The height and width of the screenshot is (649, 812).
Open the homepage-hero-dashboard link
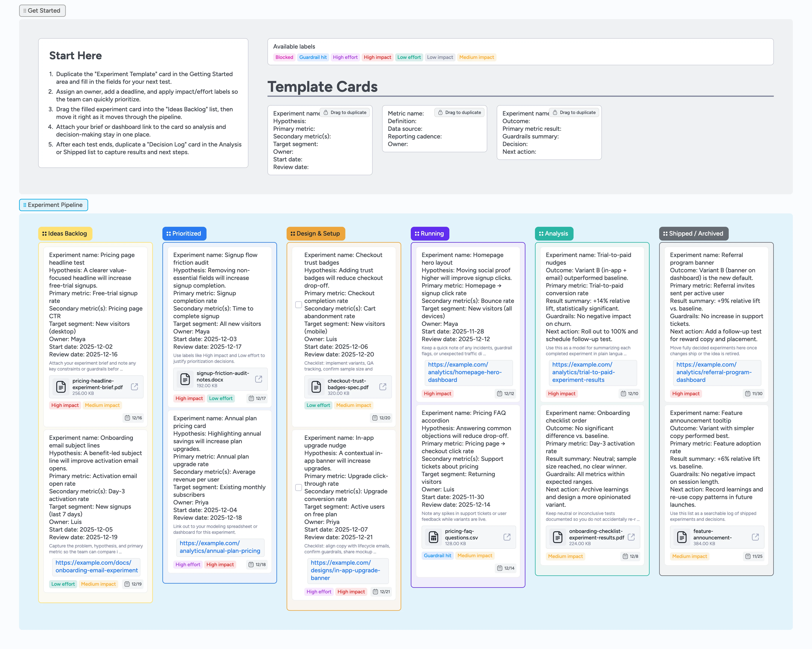point(464,372)
